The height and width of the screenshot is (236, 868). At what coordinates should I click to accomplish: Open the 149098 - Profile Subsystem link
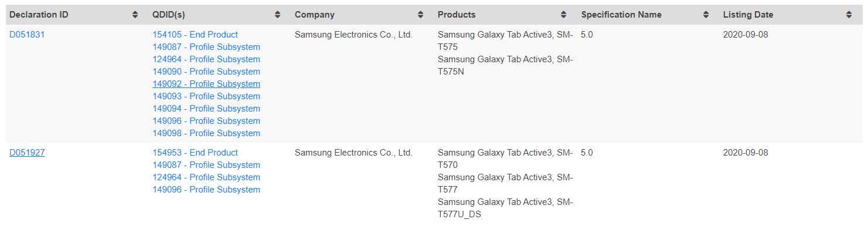206,133
